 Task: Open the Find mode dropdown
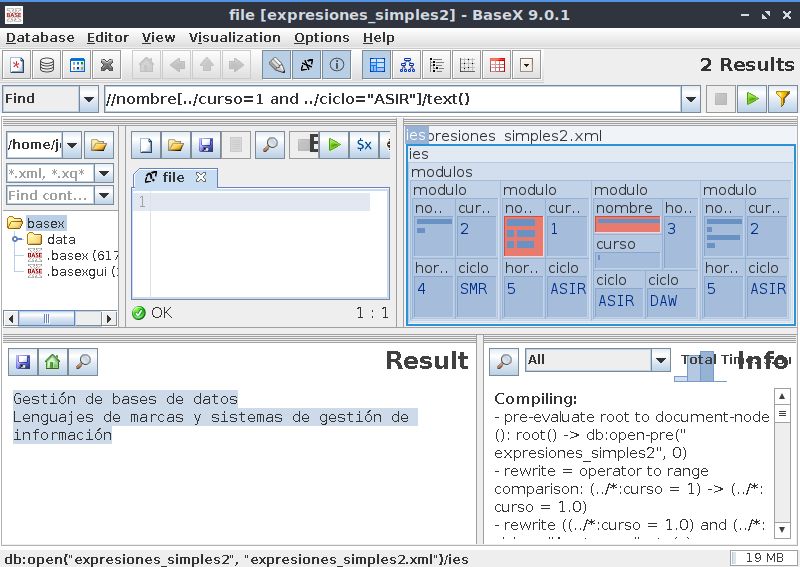point(88,99)
